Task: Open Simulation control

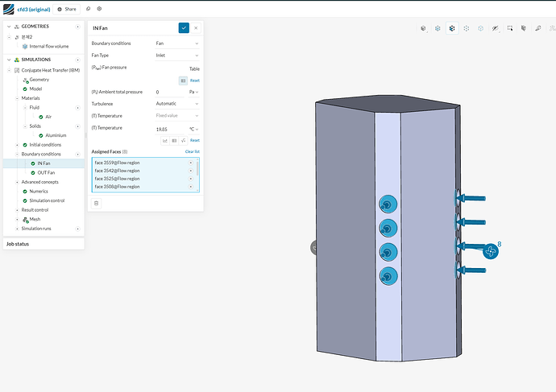Action: coord(47,200)
